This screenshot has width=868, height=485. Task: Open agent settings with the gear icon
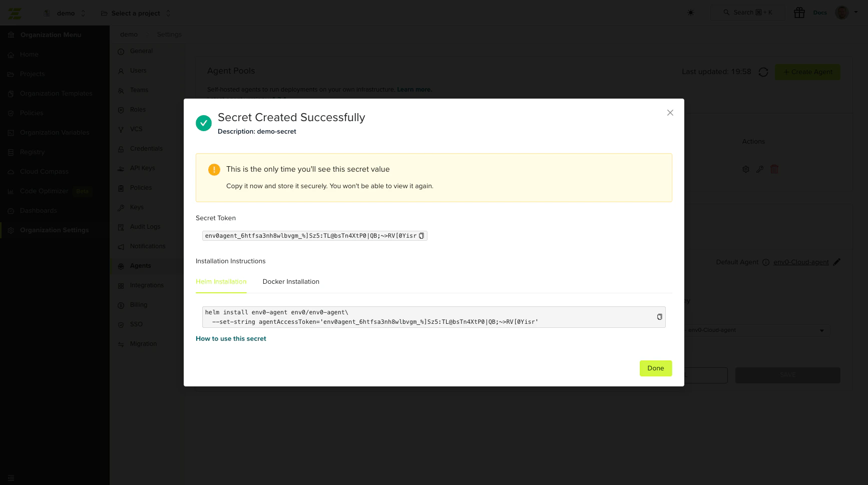click(x=745, y=169)
